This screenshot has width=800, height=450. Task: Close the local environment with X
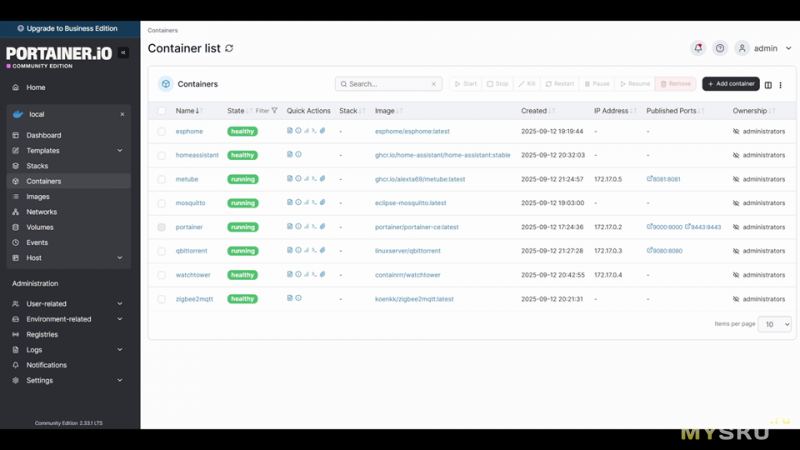click(x=122, y=114)
